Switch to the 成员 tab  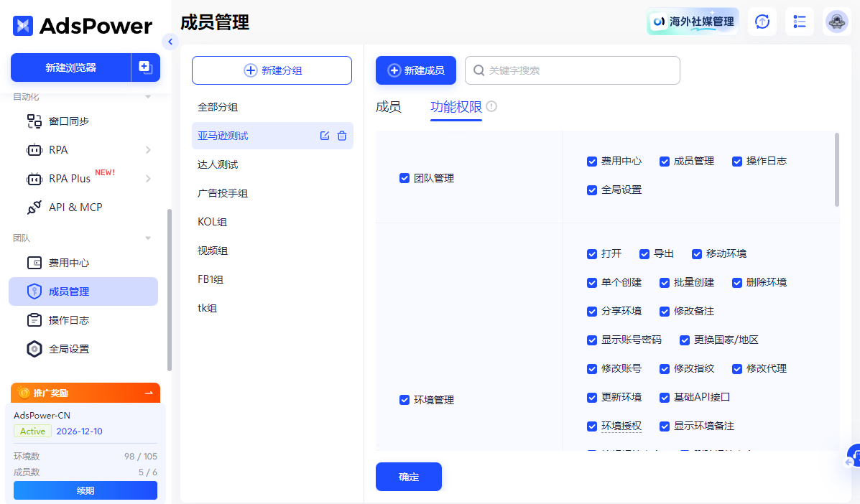pos(388,107)
